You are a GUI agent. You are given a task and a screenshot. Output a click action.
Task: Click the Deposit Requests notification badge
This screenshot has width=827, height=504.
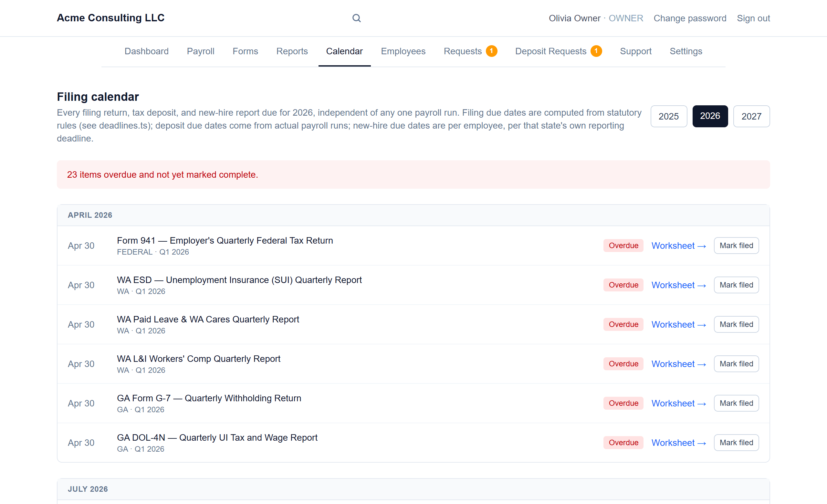[596, 51]
